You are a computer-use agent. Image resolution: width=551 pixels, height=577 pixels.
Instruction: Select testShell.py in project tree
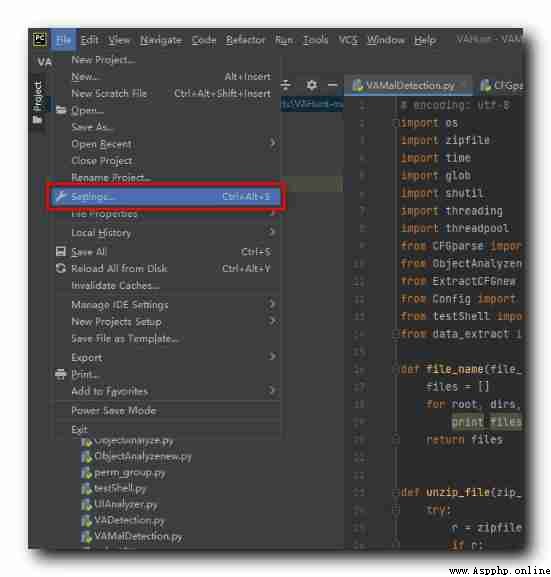(120, 489)
